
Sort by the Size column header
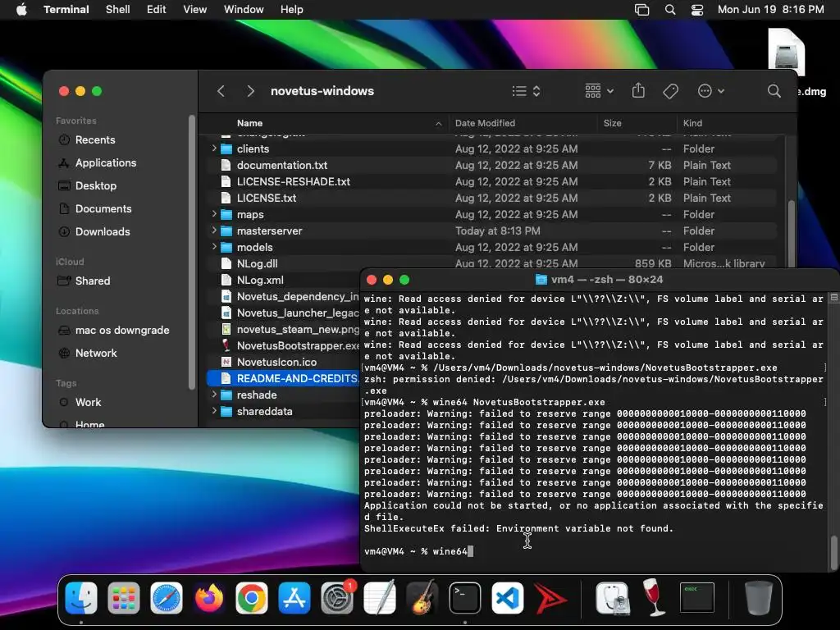[x=637, y=123]
